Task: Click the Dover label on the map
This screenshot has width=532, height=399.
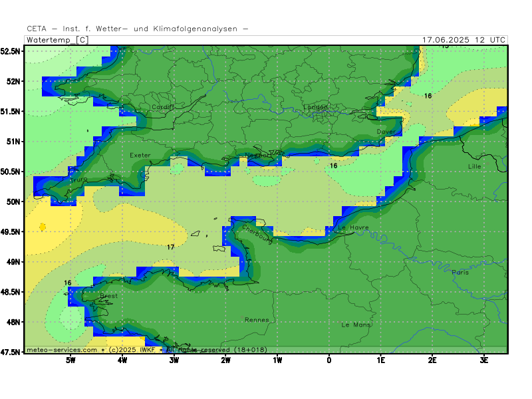Action: pyautogui.click(x=386, y=132)
